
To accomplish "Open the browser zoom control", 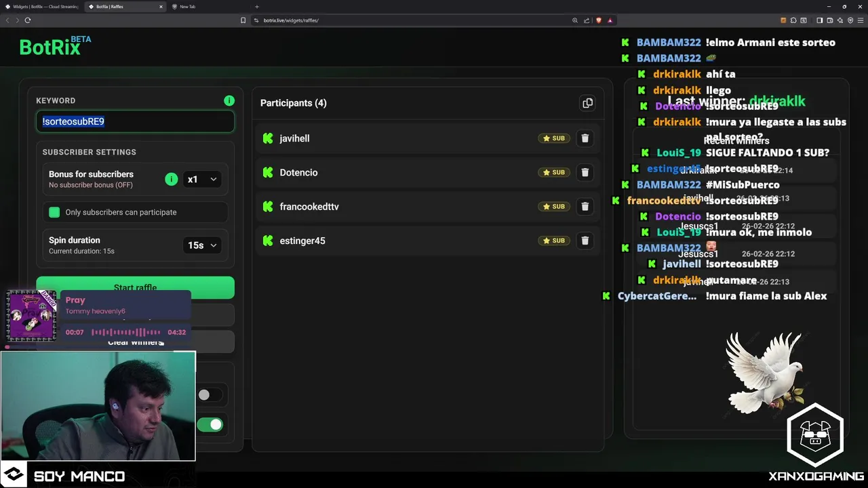I will pos(575,20).
